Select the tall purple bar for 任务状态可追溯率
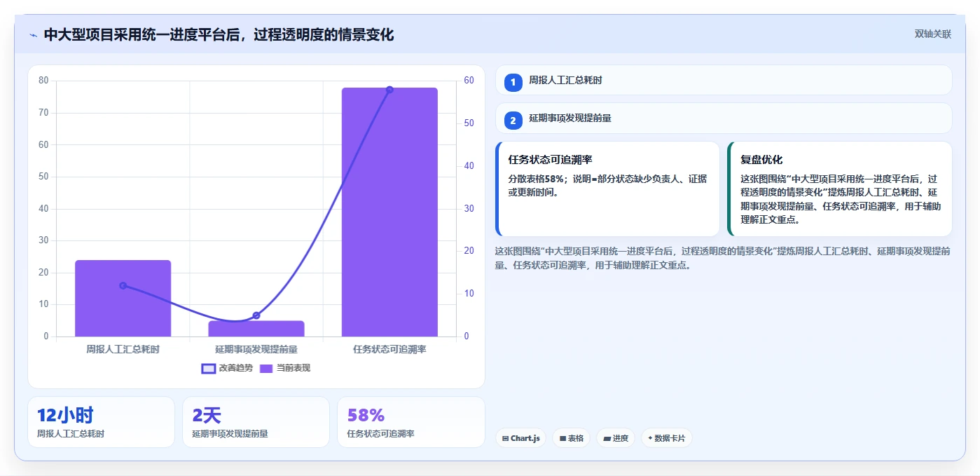The image size is (980, 476). pos(389,212)
